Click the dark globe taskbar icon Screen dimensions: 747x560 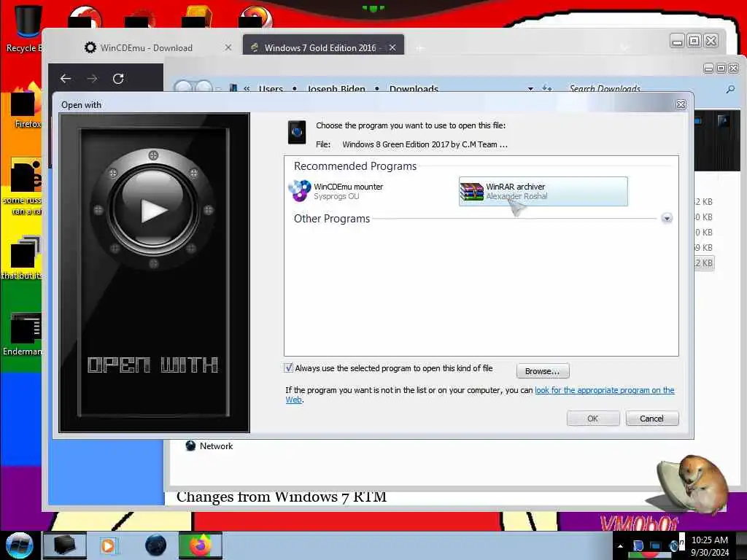point(156,545)
